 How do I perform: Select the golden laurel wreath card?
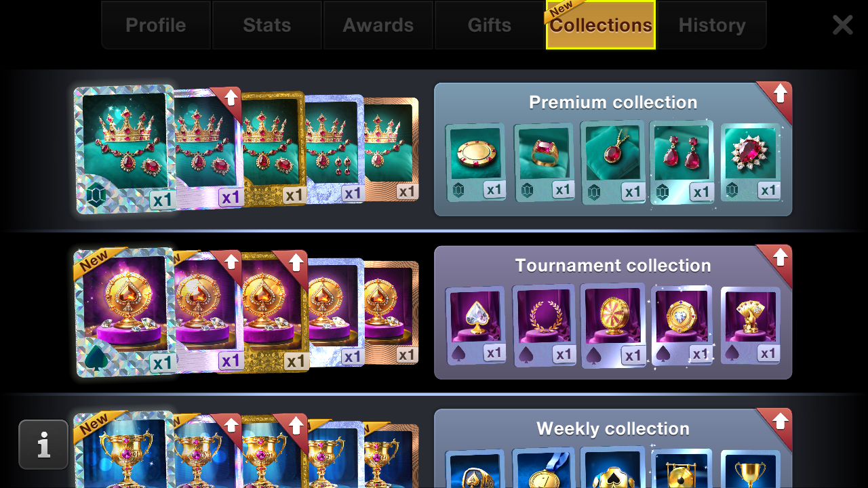(x=544, y=326)
